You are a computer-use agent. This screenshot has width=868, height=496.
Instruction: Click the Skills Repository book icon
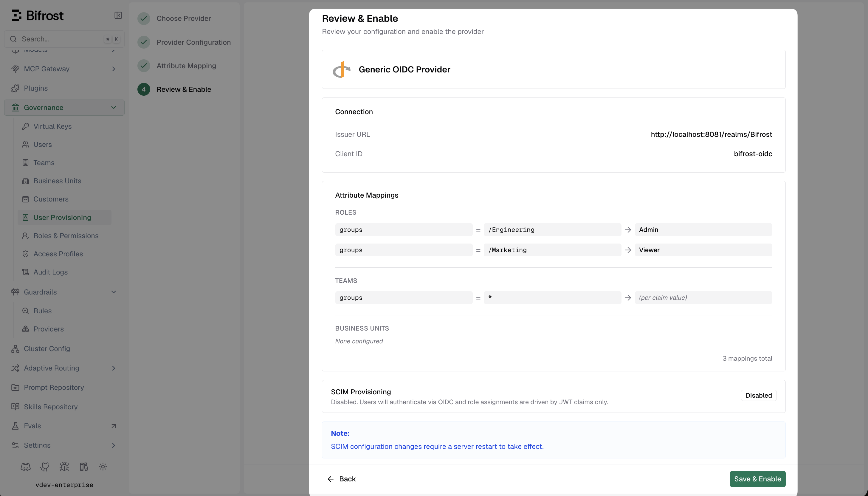(x=15, y=407)
